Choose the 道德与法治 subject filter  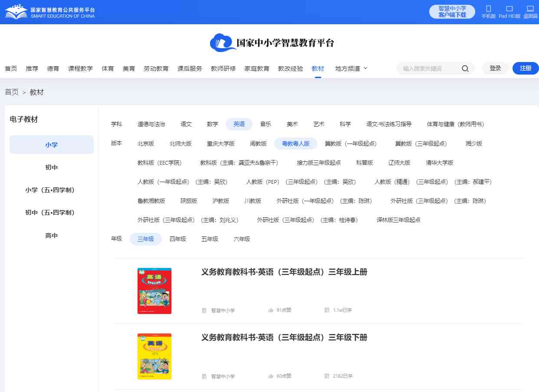[151, 124]
